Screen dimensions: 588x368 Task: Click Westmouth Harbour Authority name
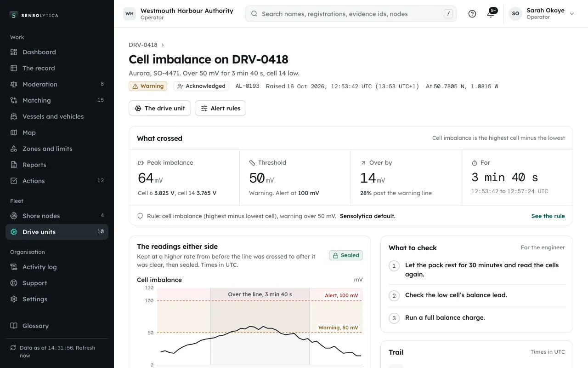(x=187, y=11)
